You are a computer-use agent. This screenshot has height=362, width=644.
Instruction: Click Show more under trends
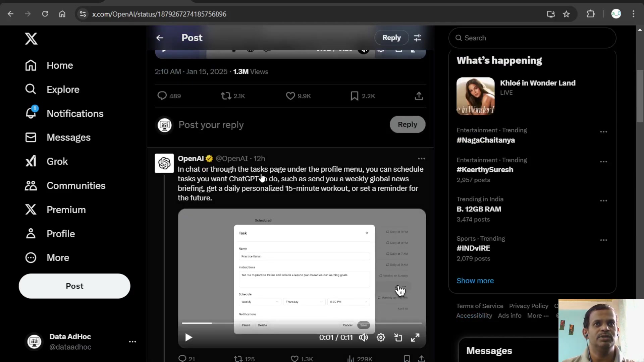(475, 281)
